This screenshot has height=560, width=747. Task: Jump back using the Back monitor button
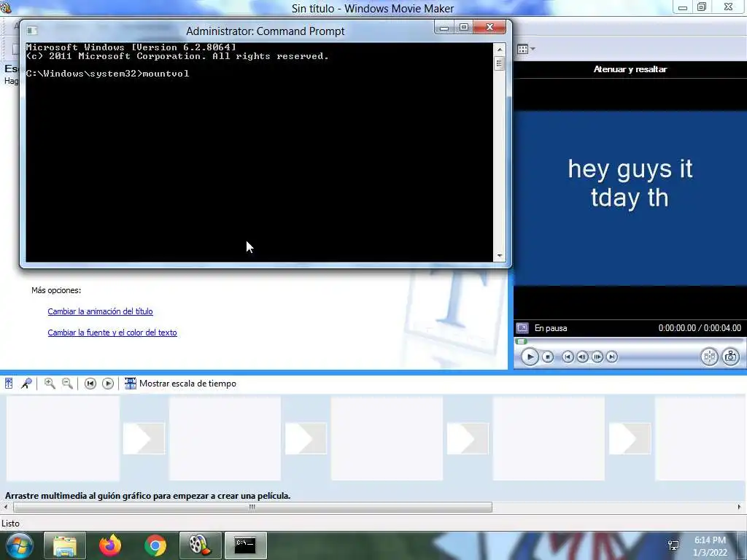[x=568, y=357]
